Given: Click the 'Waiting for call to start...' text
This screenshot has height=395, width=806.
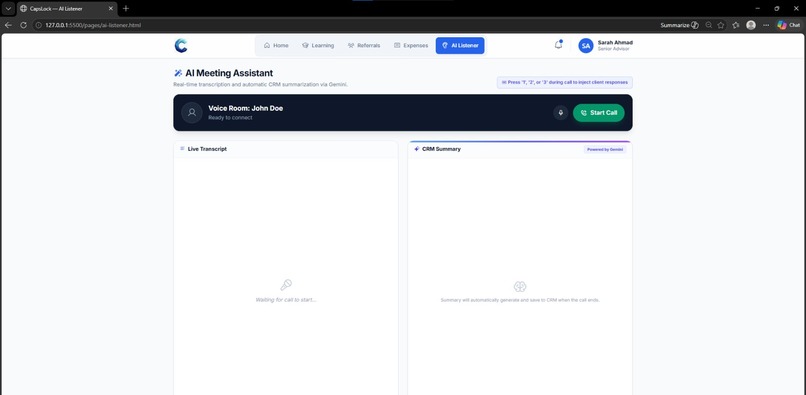Looking at the screenshot, I should 286,300.
